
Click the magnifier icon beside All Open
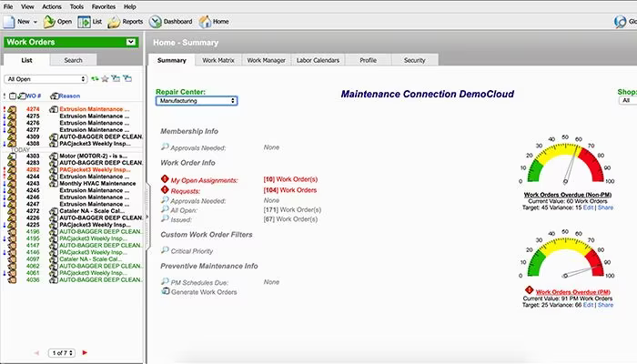coord(165,209)
